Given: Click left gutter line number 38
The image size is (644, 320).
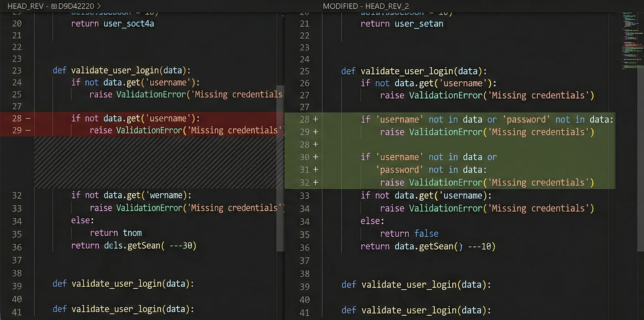Looking at the screenshot, I should pos(17,273).
